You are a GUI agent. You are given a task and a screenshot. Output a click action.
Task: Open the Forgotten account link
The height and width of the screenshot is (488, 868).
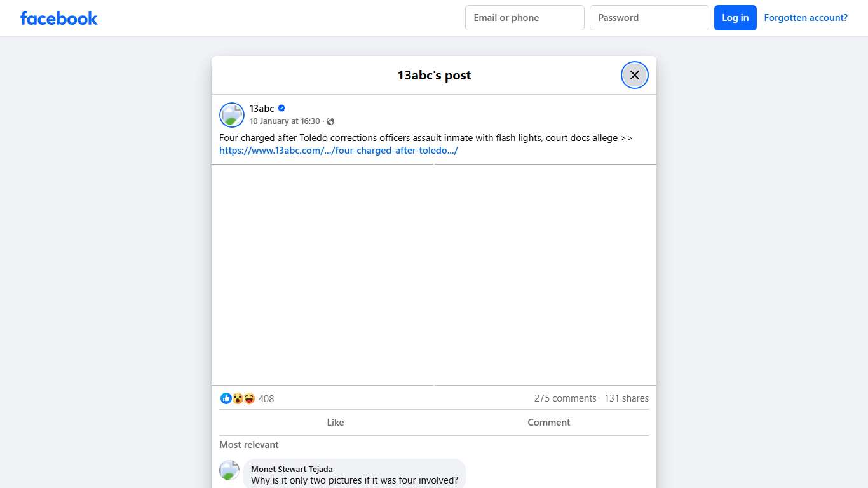[805, 18]
